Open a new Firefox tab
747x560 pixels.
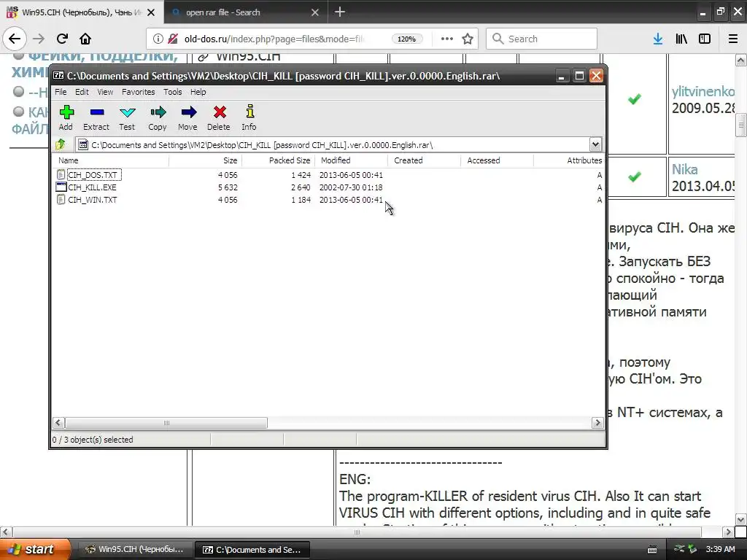pyautogui.click(x=340, y=12)
